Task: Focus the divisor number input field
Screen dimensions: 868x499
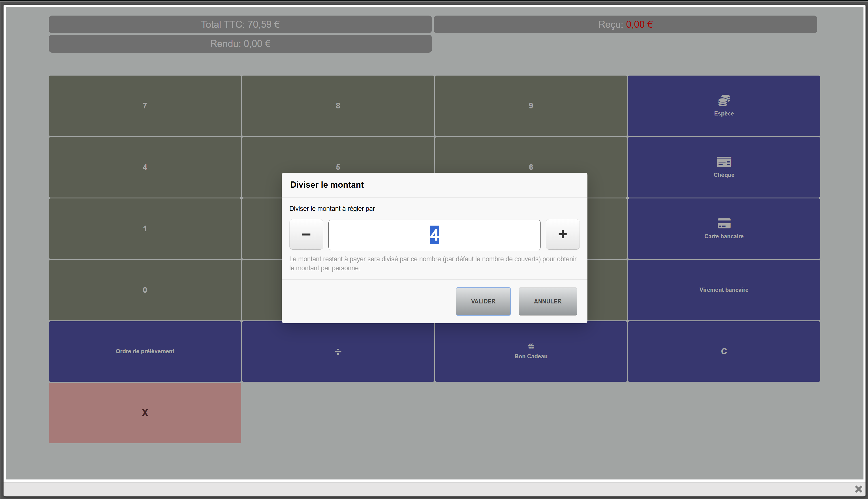Action: [434, 235]
